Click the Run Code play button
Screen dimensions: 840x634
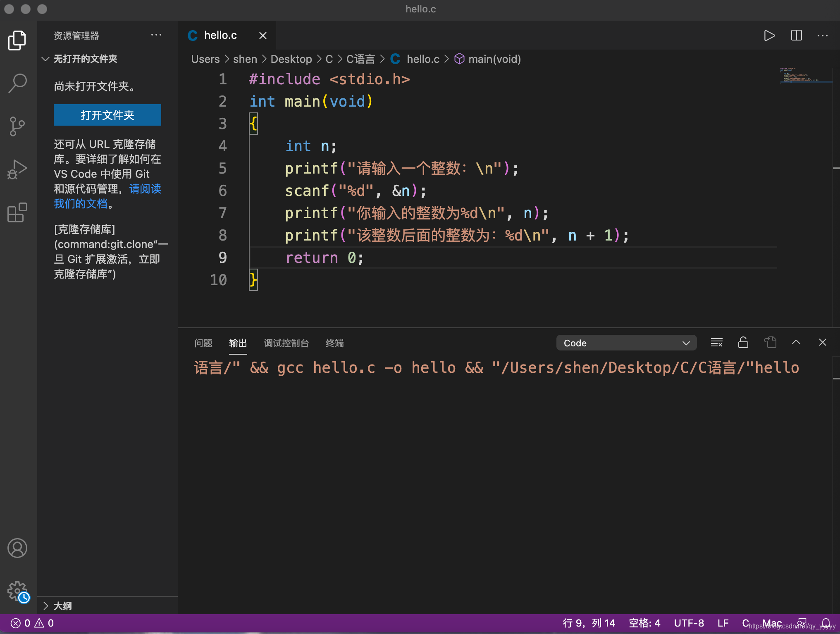[769, 36]
